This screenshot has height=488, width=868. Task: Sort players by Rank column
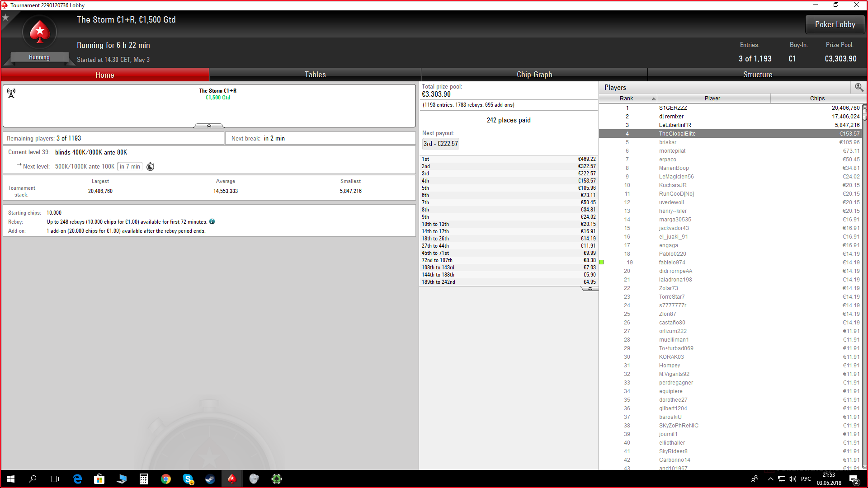(x=627, y=98)
